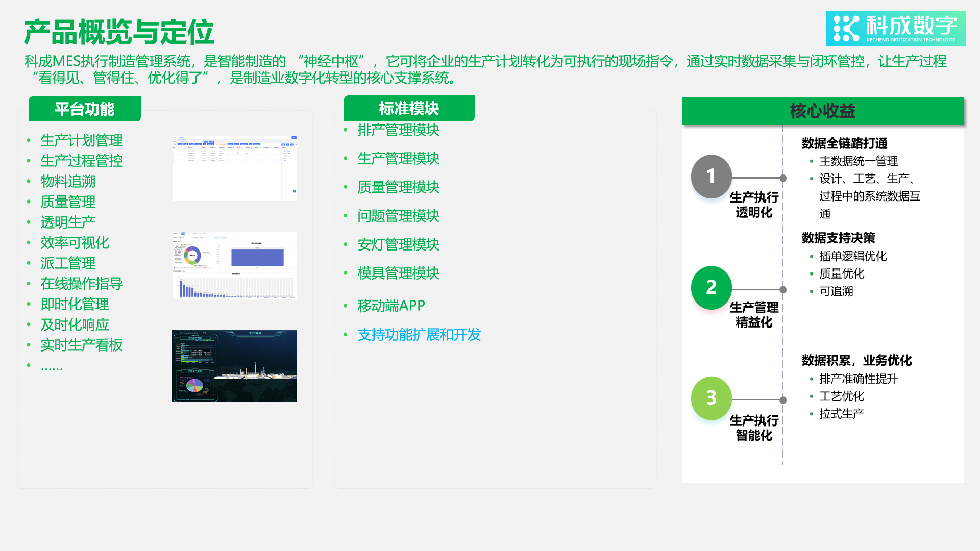The height and width of the screenshot is (551, 980).
Task: Click the 核心收益 header bar
Action: pos(823,110)
